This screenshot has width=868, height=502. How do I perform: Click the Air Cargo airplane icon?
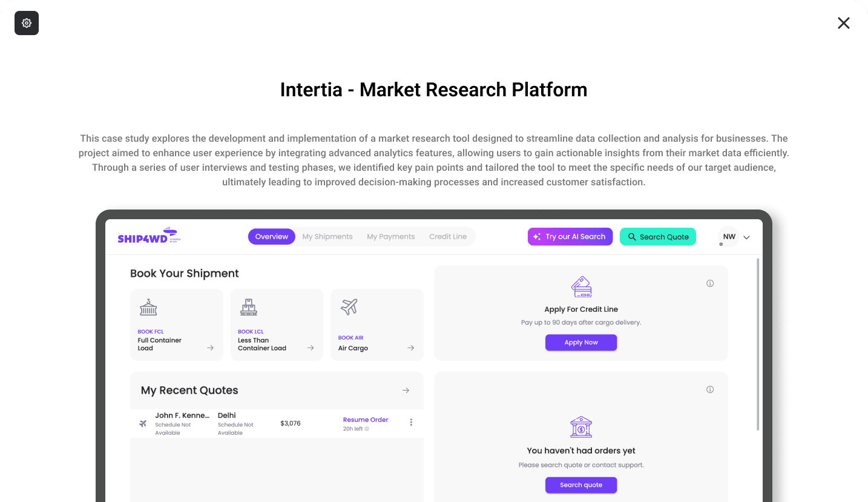pyautogui.click(x=349, y=307)
